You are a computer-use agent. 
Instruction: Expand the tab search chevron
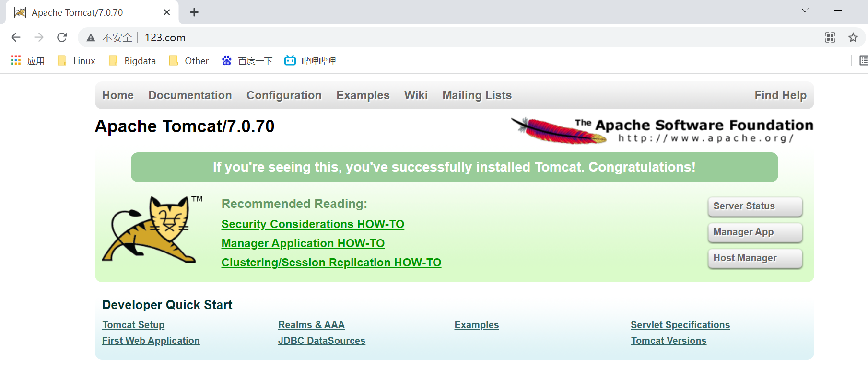pyautogui.click(x=805, y=11)
